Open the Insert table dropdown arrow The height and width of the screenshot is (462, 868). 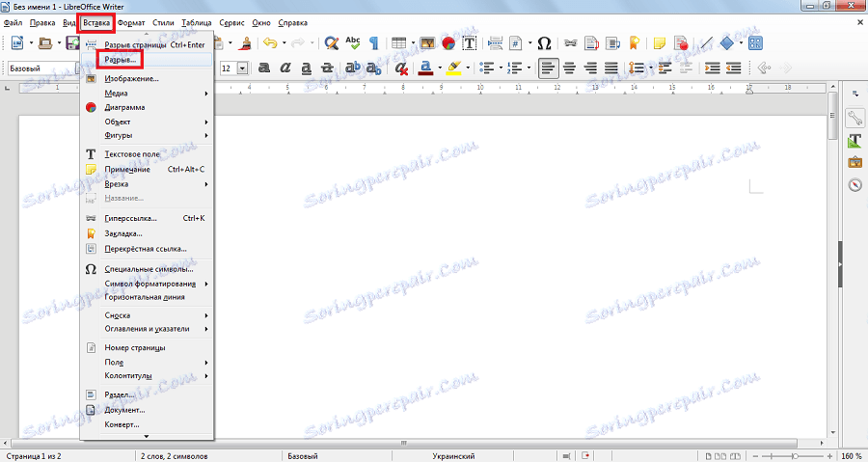413,43
